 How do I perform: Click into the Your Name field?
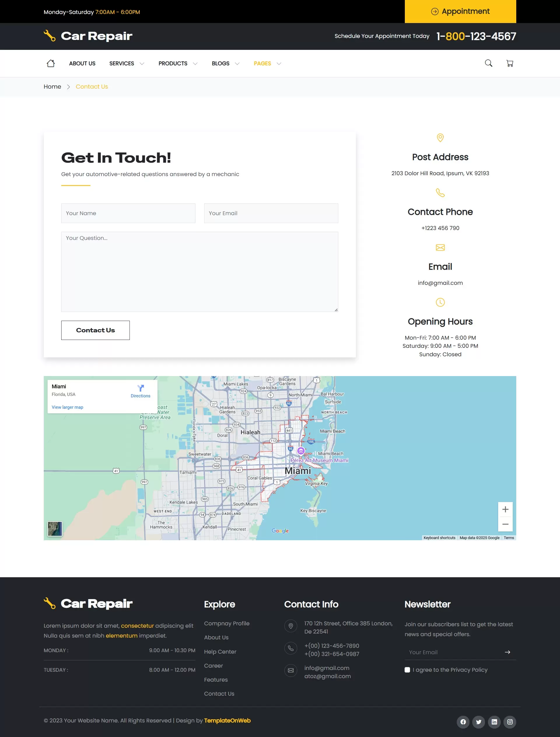[x=128, y=213]
